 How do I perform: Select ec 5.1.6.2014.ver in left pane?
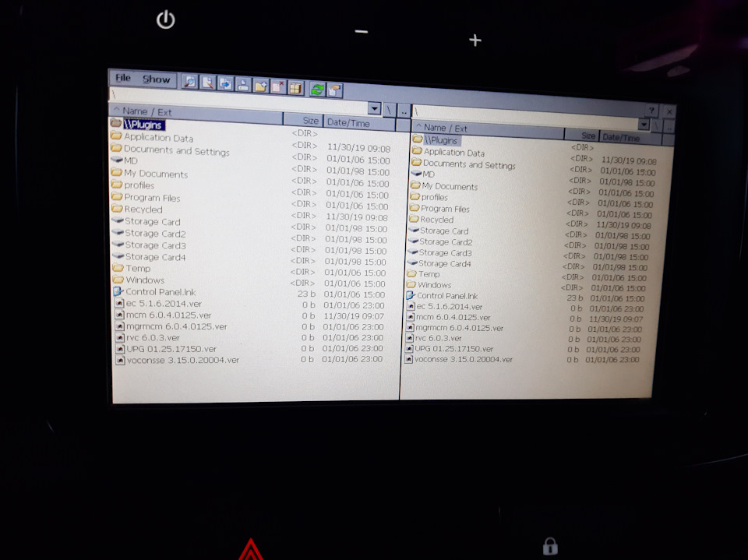158,304
